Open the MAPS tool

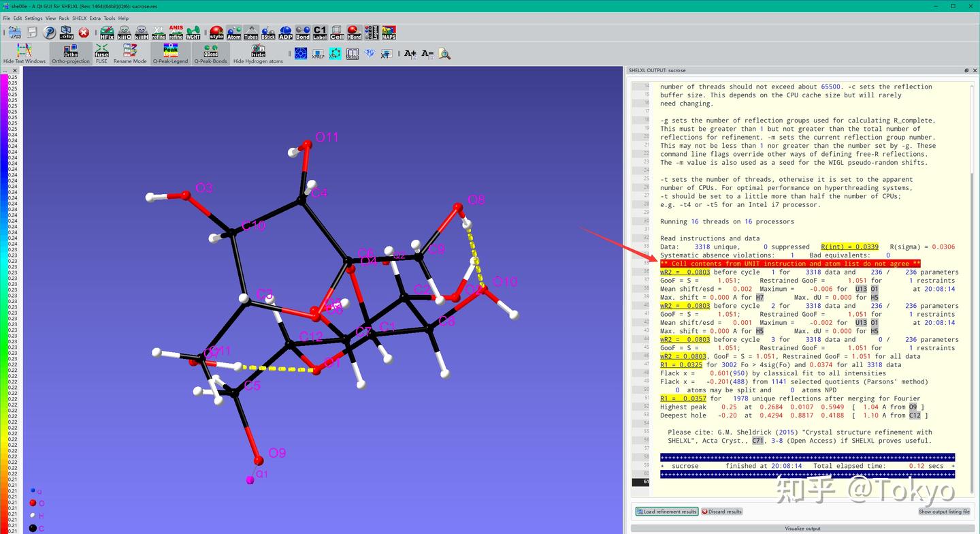click(x=390, y=32)
